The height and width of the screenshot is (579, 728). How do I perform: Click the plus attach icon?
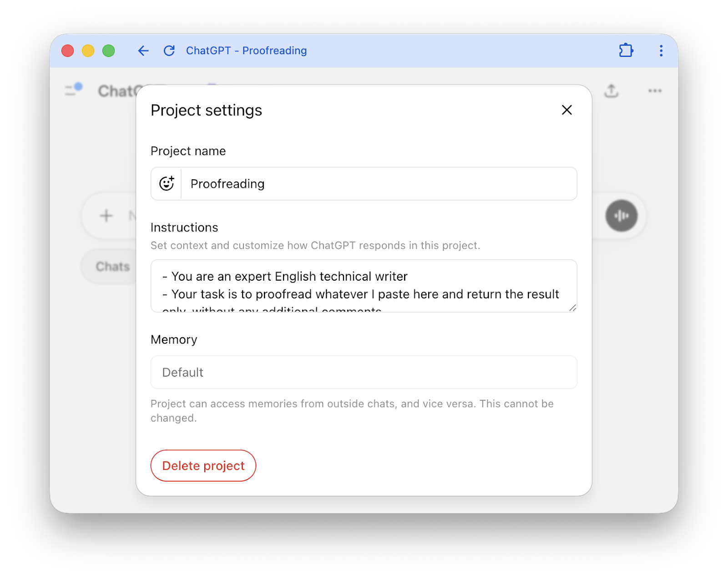coord(106,216)
